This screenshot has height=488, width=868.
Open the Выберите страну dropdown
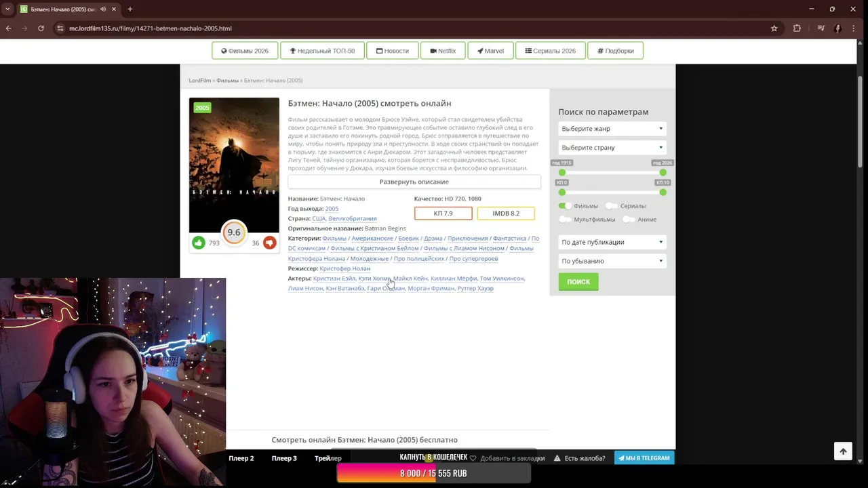point(612,148)
